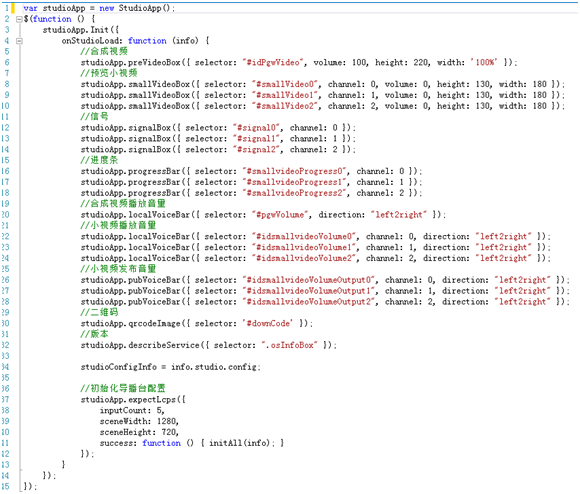Click the '#downCode' selector string
The width and height of the screenshot is (580, 494).
click(x=269, y=324)
